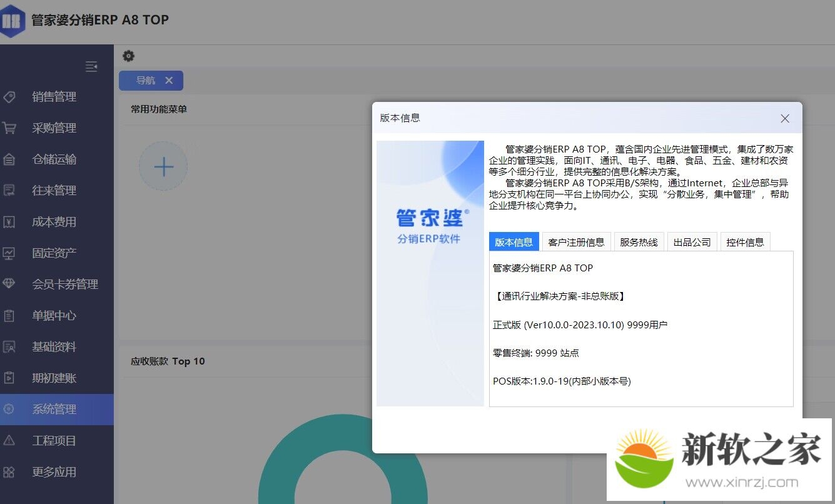Viewport: 835px width, 504px height.
Task: Open 会员卡券管理 menu in sidebar
Action: [x=57, y=284]
